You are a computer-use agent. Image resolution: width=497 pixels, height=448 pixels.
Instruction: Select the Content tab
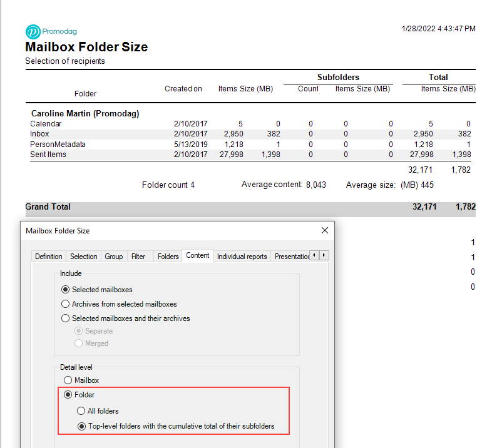tap(198, 256)
